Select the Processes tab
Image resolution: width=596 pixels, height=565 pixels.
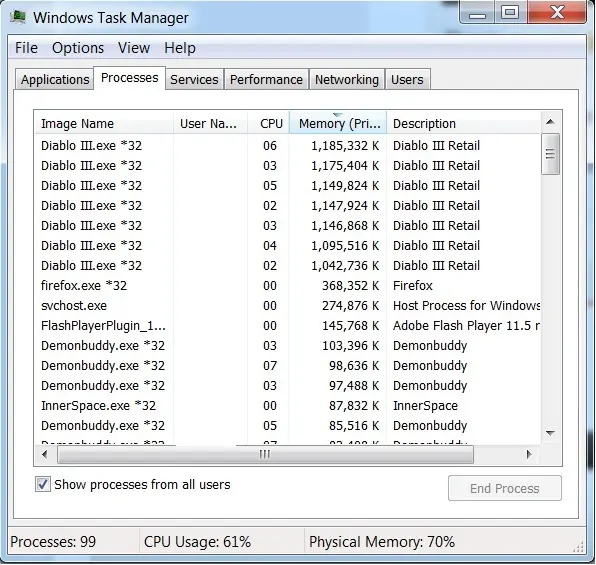(x=130, y=78)
